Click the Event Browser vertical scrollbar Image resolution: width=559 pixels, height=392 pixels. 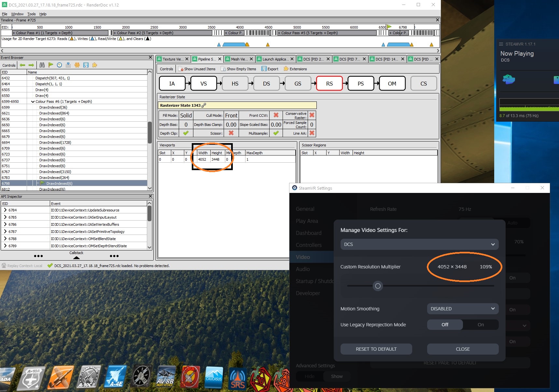pyautogui.click(x=150, y=132)
